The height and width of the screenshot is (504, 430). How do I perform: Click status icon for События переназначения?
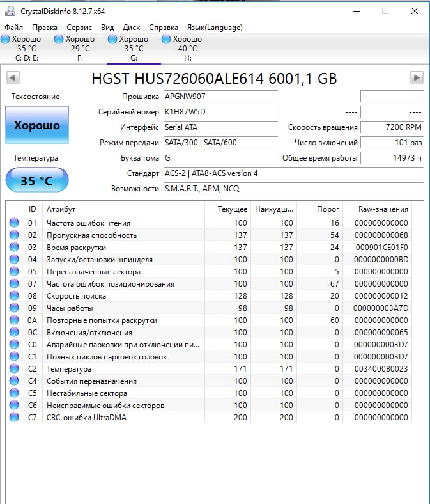coord(14,381)
